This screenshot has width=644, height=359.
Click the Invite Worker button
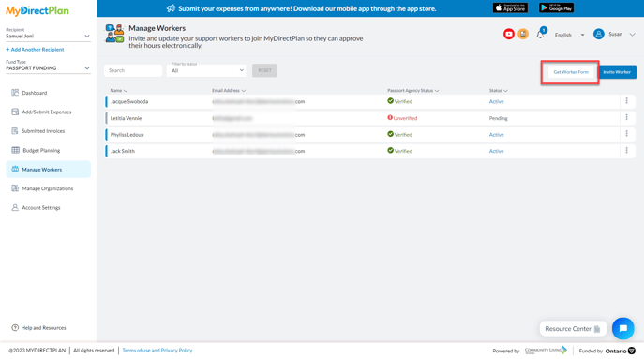(617, 72)
